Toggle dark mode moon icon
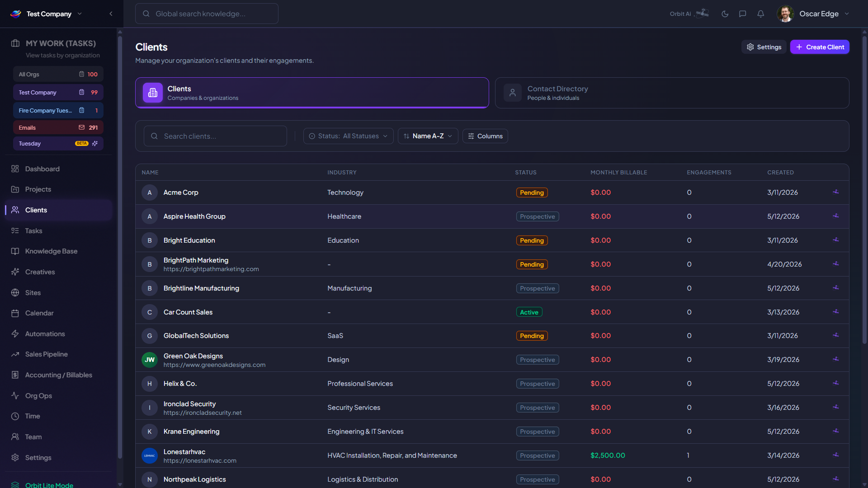The width and height of the screenshot is (868, 488). point(725,14)
